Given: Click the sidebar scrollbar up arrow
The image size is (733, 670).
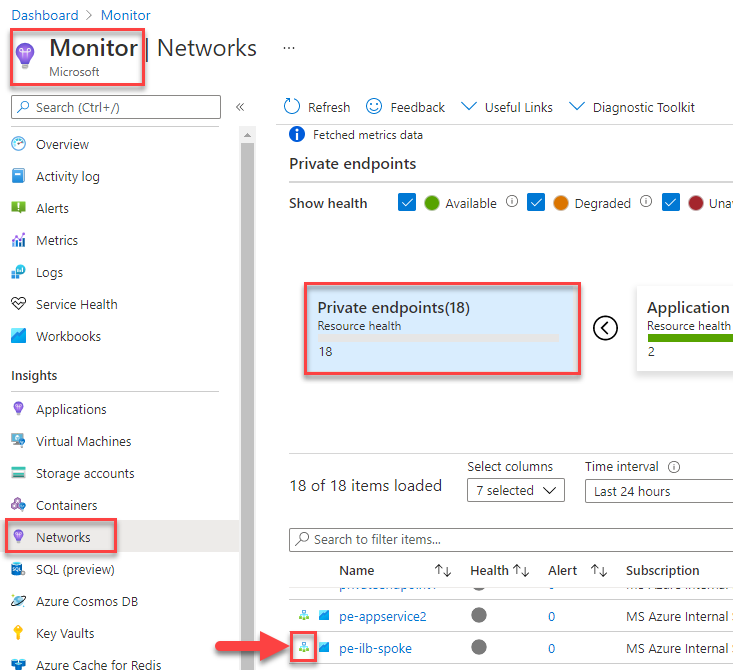Looking at the screenshot, I should (x=247, y=135).
